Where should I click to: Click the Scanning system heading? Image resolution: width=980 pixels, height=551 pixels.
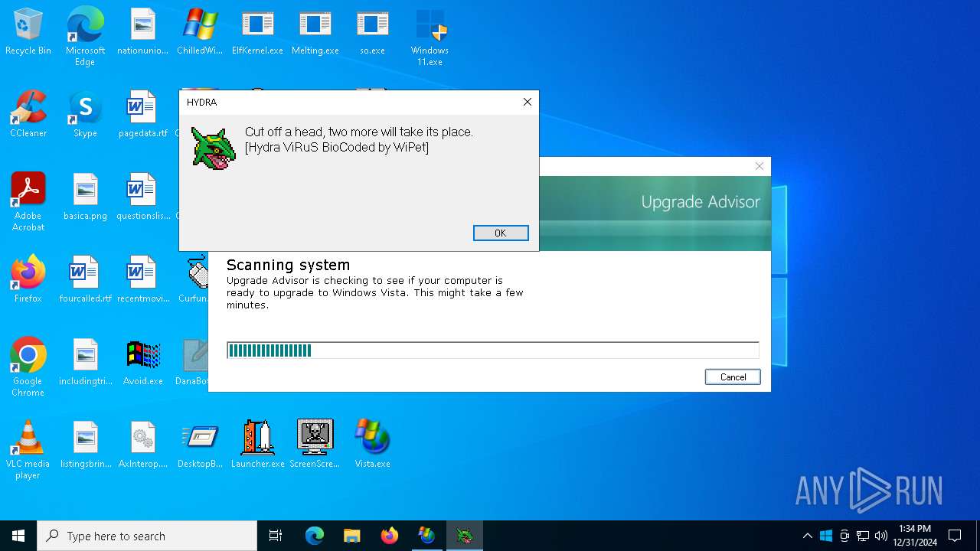[x=288, y=265]
